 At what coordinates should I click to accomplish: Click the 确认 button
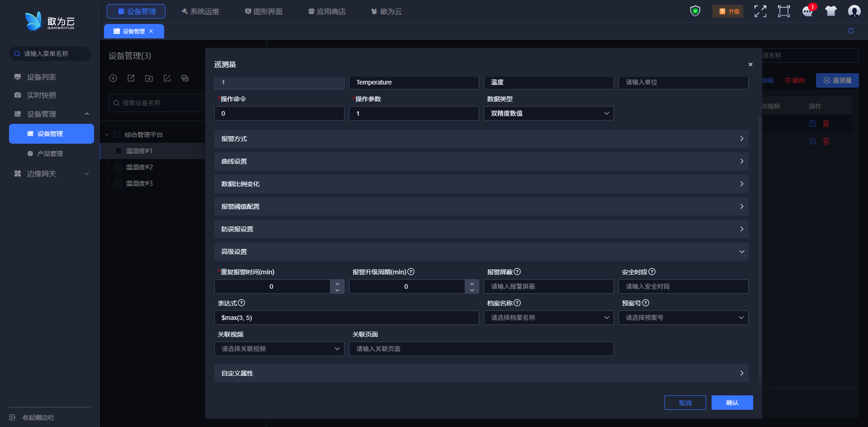point(732,403)
